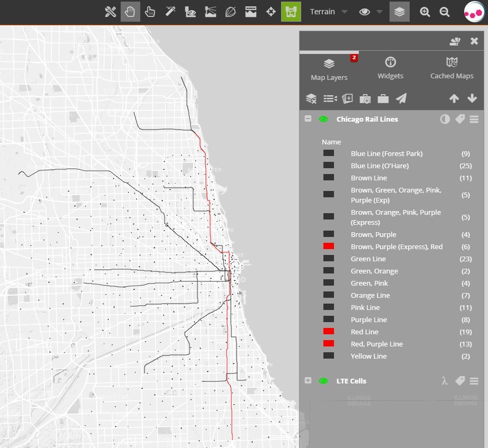Click the magic wand tool
This screenshot has width=488, height=448.
tap(170, 12)
